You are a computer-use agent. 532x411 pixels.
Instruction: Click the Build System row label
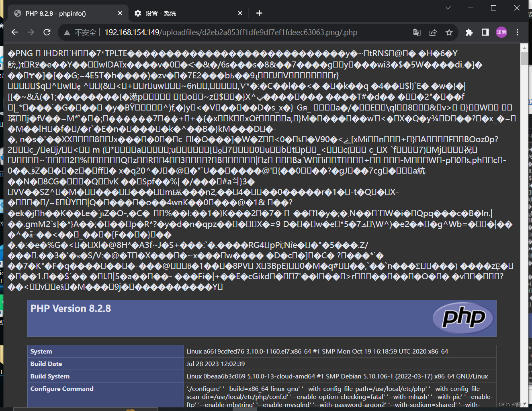pyautogui.click(x=50, y=376)
